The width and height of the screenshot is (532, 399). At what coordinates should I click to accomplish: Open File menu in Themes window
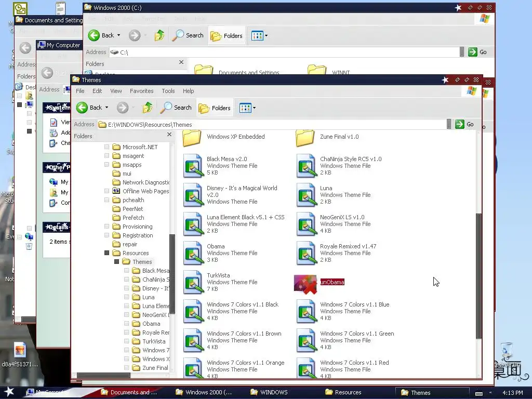(x=80, y=91)
